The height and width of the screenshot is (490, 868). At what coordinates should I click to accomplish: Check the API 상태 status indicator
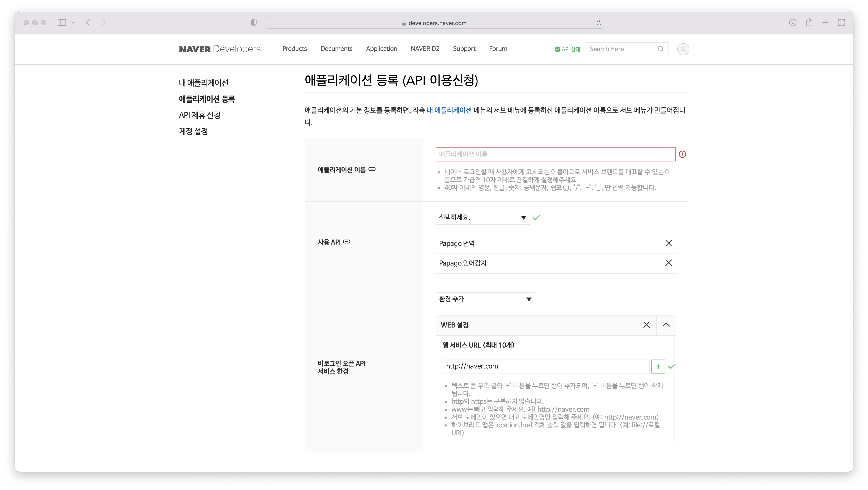[567, 49]
